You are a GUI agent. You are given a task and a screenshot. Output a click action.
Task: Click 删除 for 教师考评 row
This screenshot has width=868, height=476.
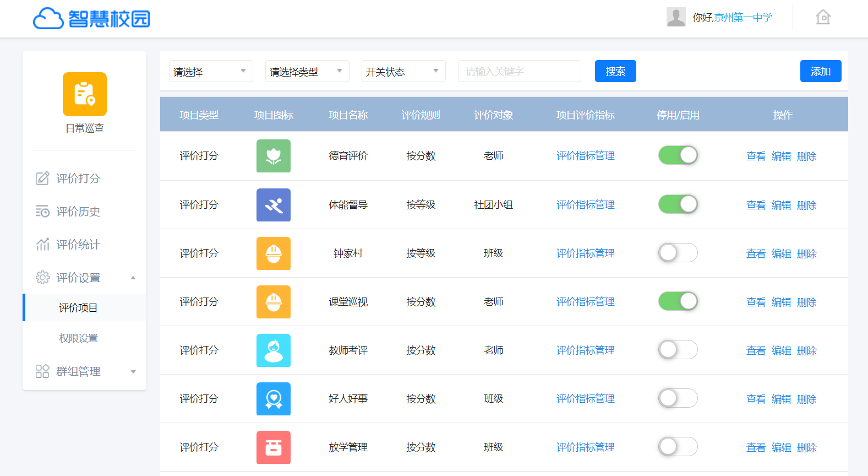tap(807, 350)
